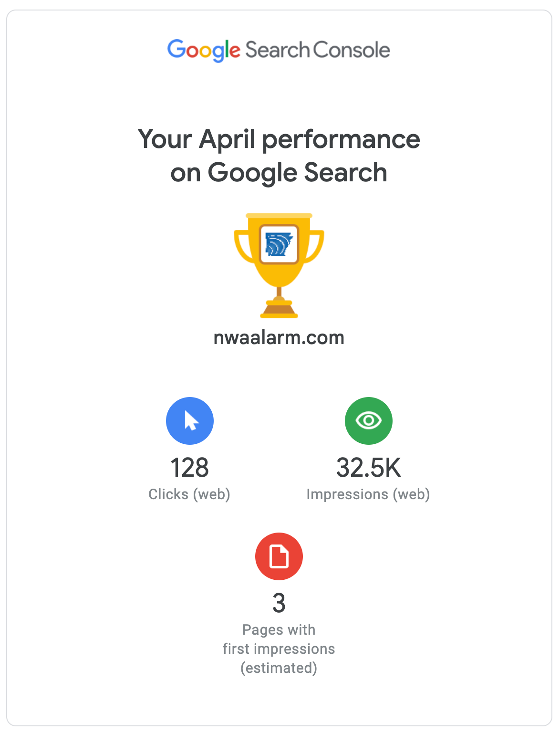
Task: Click the word Search in header logo
Action: tap(277, 50)
